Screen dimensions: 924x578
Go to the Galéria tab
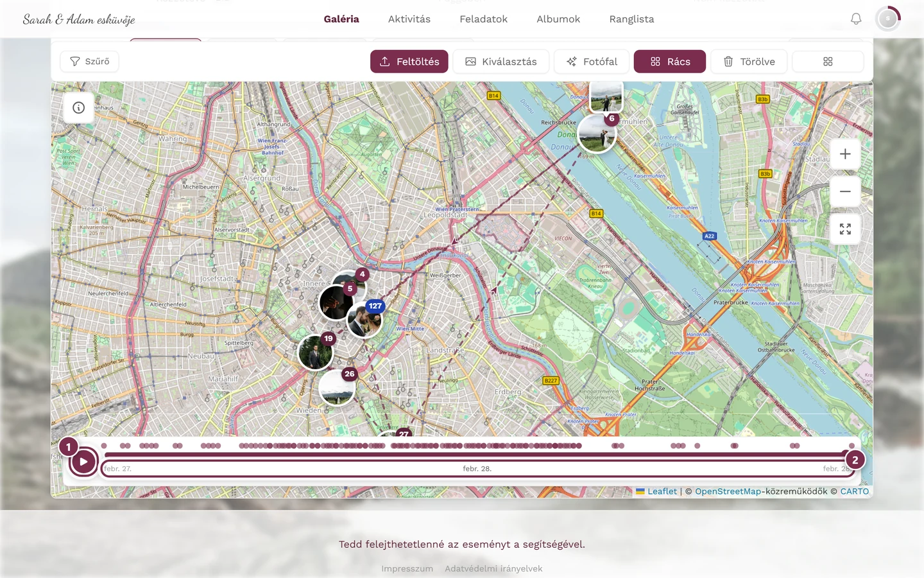pyautogui.click(x=341, y=19)
